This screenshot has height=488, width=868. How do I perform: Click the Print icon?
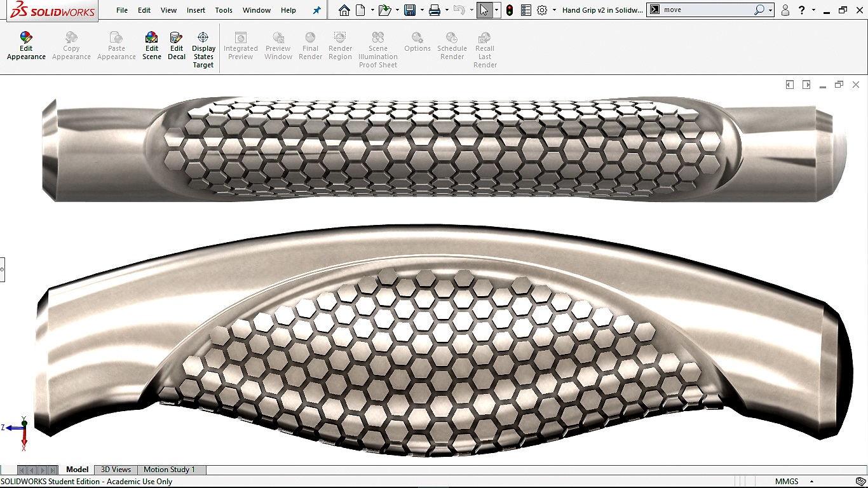click(435, 10)
